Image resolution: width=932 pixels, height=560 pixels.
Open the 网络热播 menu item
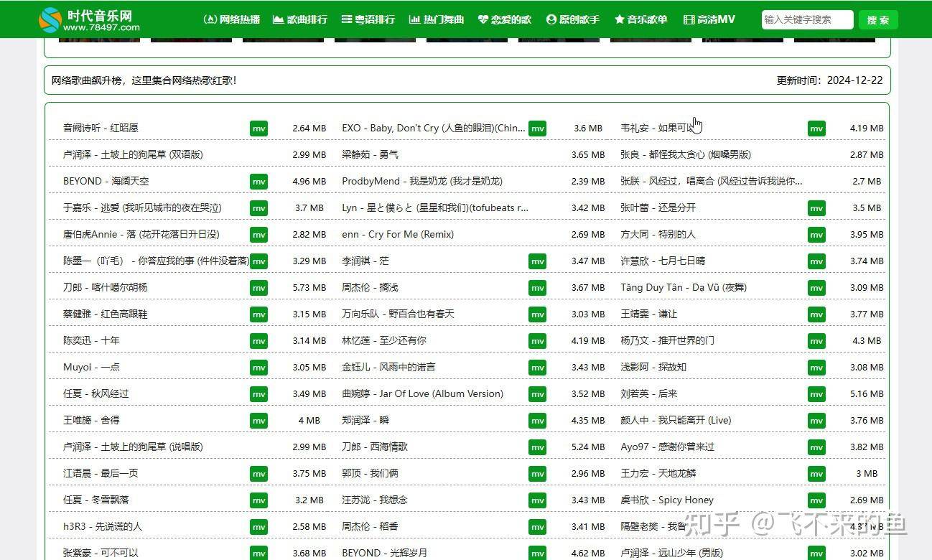[x=231, y=19]
